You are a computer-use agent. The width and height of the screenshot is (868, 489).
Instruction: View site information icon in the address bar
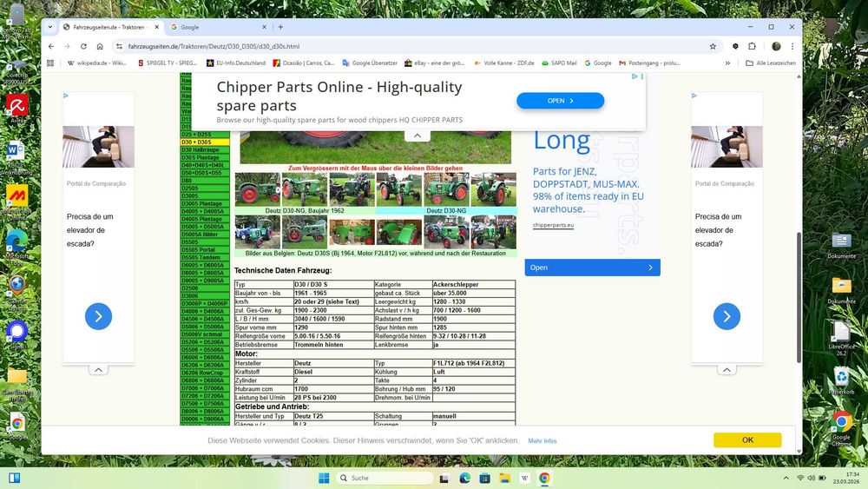click(119, 47)
